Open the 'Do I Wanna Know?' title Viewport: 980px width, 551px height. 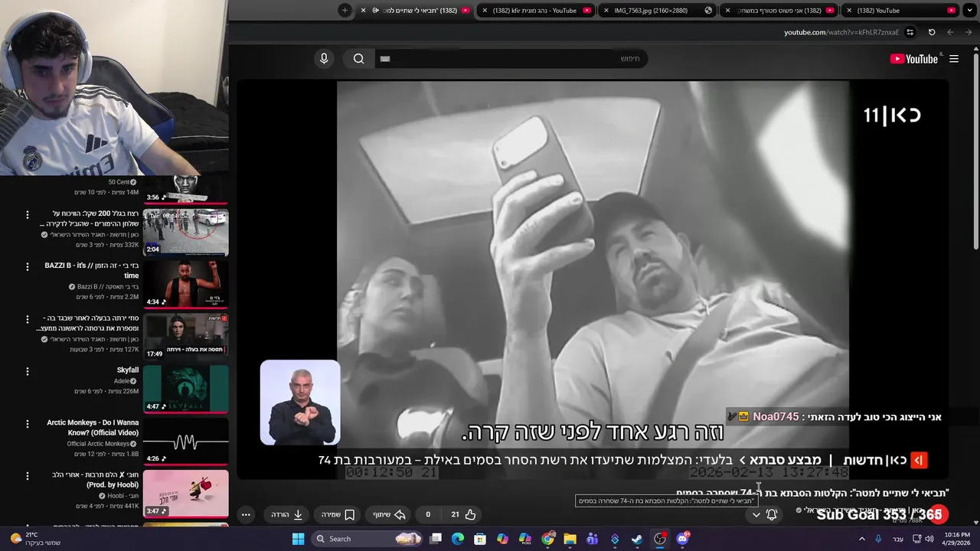(x=93, y=427)
